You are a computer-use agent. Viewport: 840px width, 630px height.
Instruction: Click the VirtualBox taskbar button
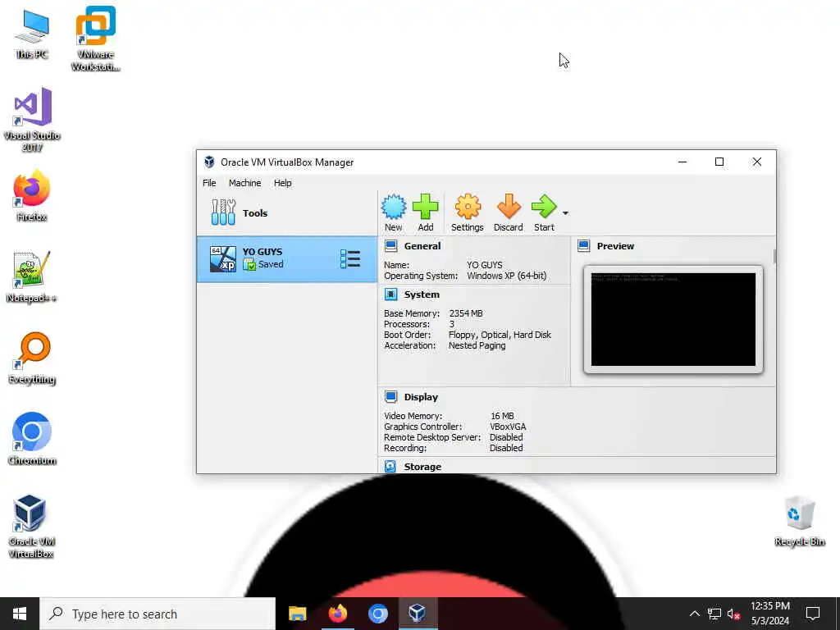pos(418,614)
